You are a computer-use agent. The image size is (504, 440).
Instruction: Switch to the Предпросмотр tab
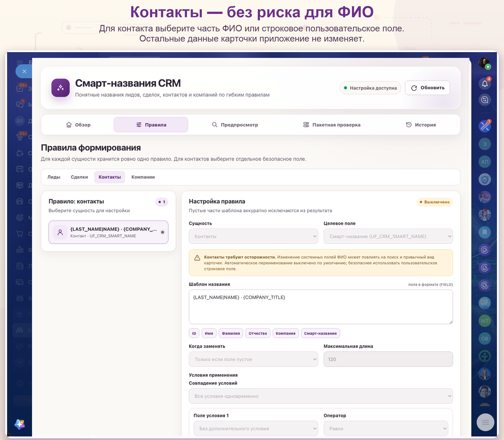[x=235, y=125]
